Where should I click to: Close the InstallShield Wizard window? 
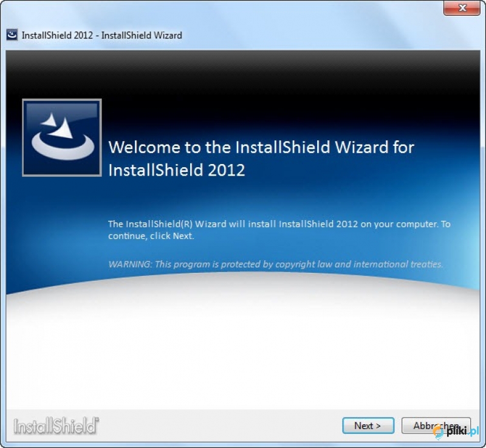(462, 8)
